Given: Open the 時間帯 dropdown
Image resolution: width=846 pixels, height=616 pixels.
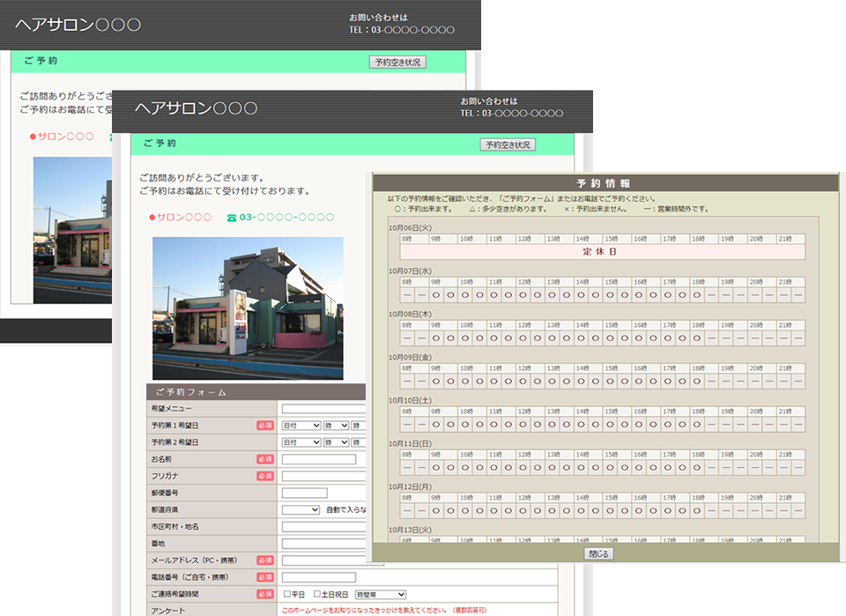Looking at the screenshot, I should point(381,595).
